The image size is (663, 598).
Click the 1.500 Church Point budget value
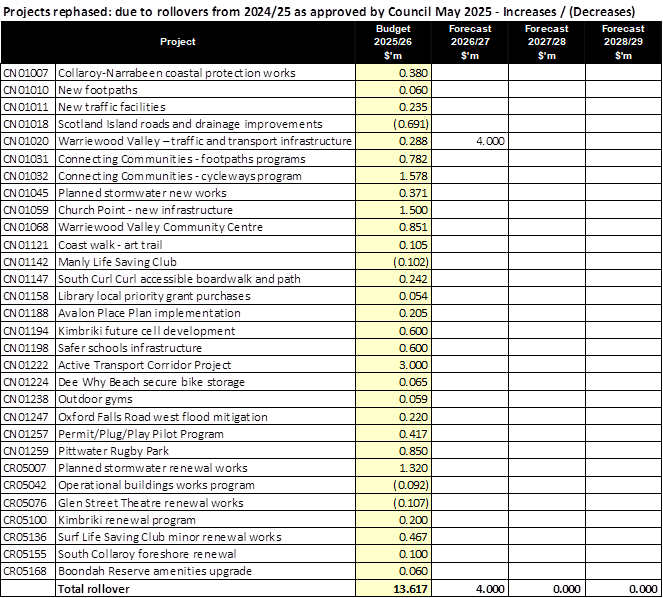pyautogui.click(x=413, y=210)
